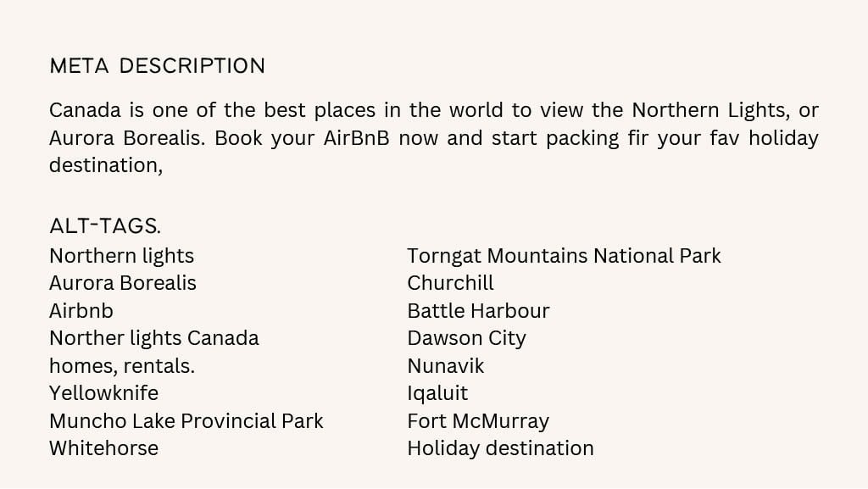Select the 'Nunavik' entry
This screenshot has width=868, height=489.
(445, 366)
